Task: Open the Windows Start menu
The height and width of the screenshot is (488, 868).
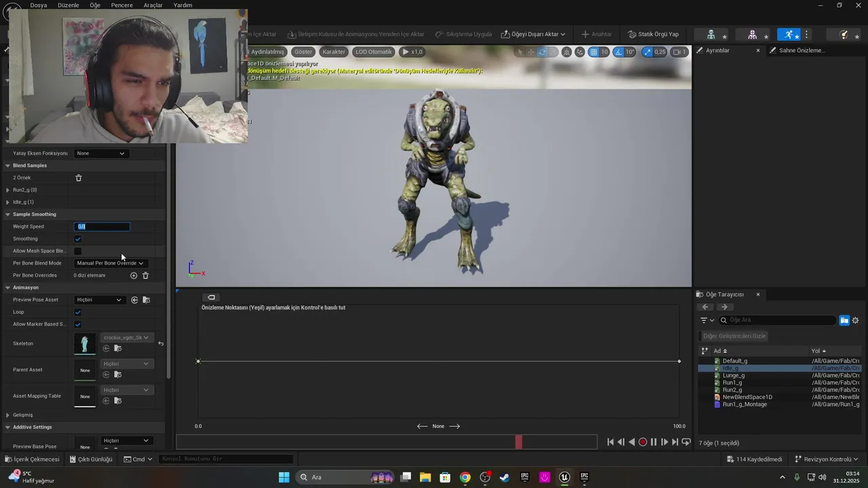Action: click(x=284, y=477)
